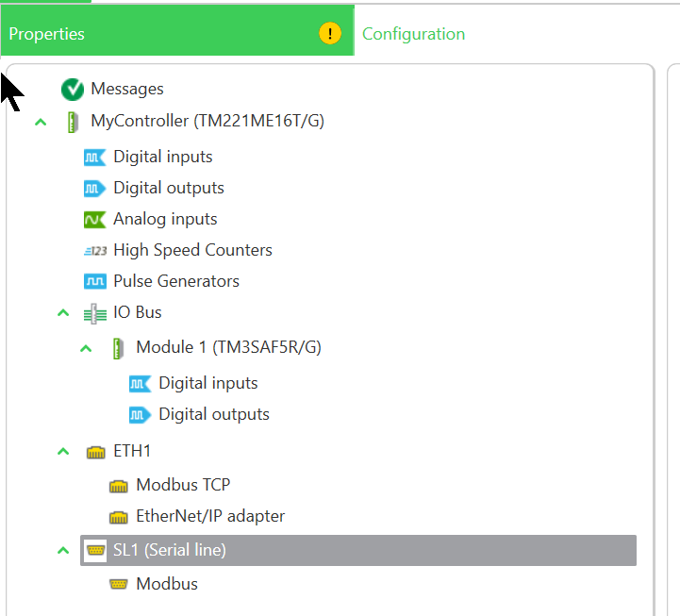
Task: Click the serial Modbus connector icon
Action: tap(118, 584)
